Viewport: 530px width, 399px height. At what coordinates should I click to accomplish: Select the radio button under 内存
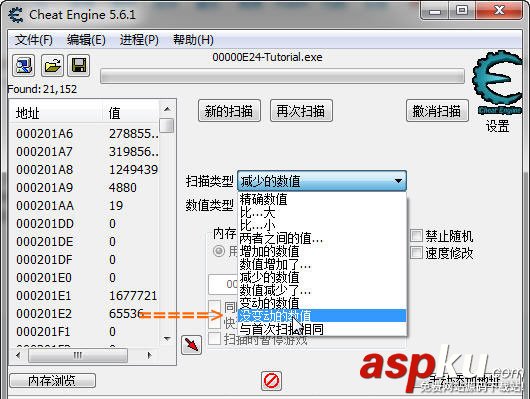219,251
